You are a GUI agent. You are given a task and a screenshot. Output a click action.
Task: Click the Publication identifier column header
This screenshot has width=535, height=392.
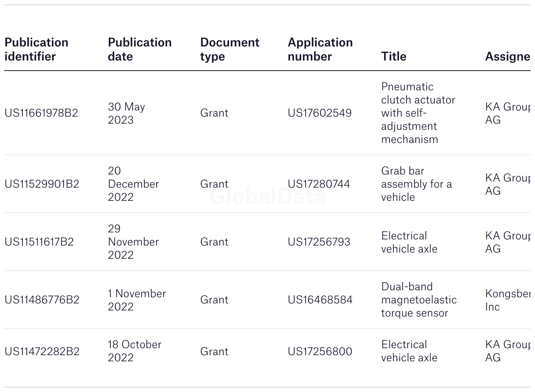tap(36, 49)
